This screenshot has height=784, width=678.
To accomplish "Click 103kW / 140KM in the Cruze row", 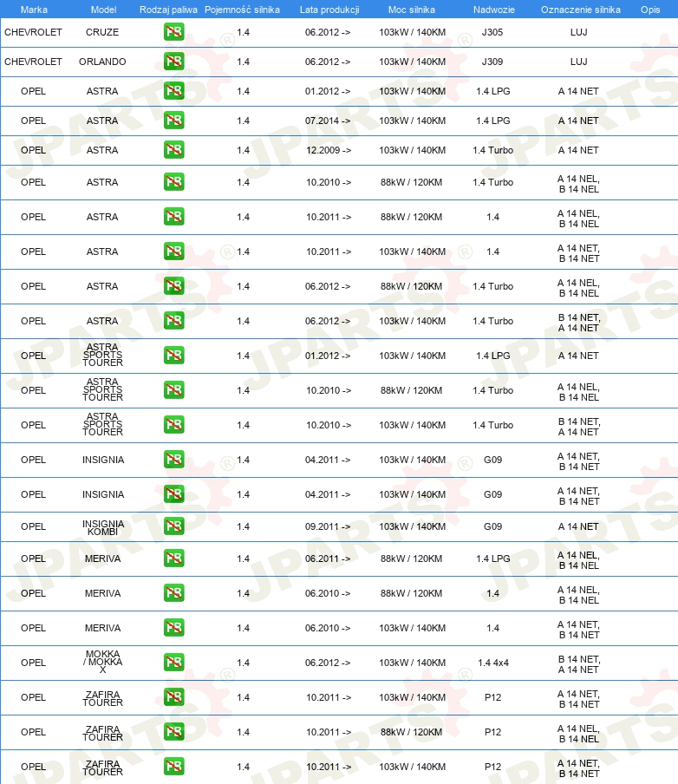I will point(413,32).
